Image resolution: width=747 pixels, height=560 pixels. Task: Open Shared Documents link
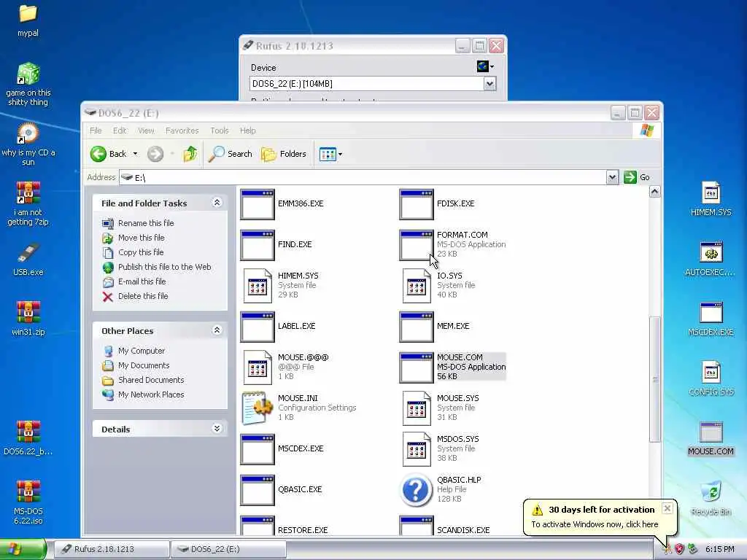point(151,380)
